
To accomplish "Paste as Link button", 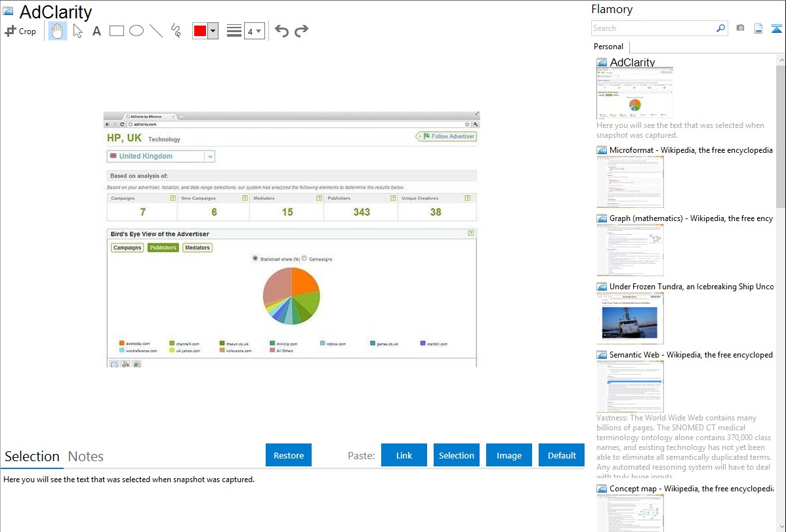I will tap(404, 455).
